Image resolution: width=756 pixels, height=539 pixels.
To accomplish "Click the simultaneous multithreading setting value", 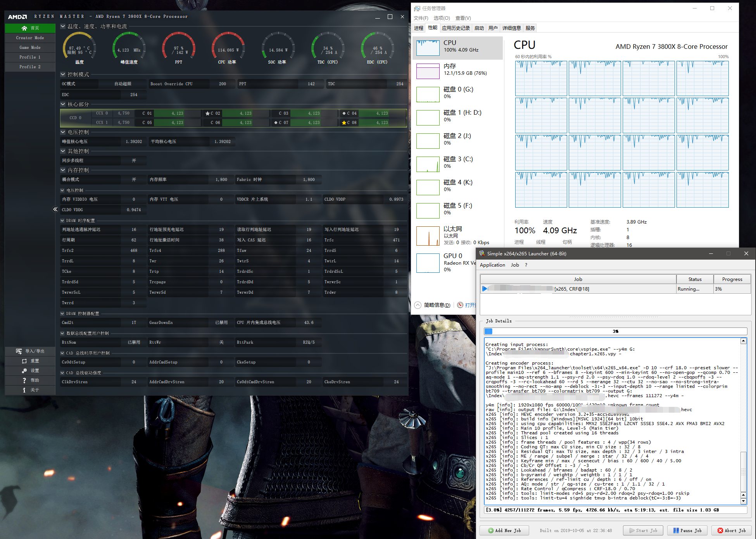I will [x=134, y=160].
